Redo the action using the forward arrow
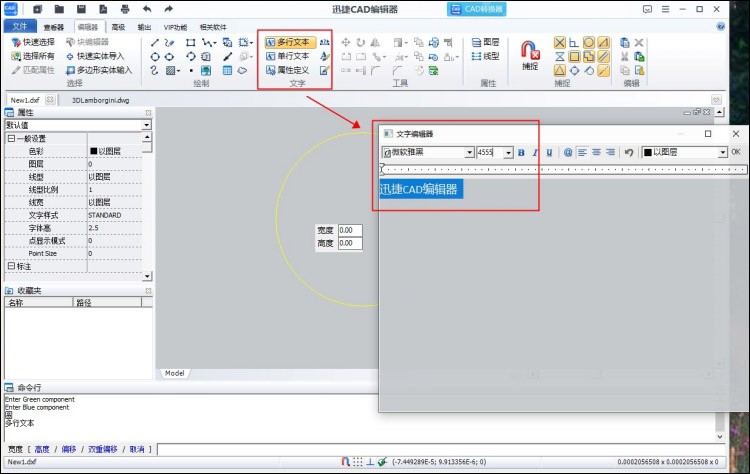This screenshot has height=474, width=750. pyautogui.click(x=168, y=9)
